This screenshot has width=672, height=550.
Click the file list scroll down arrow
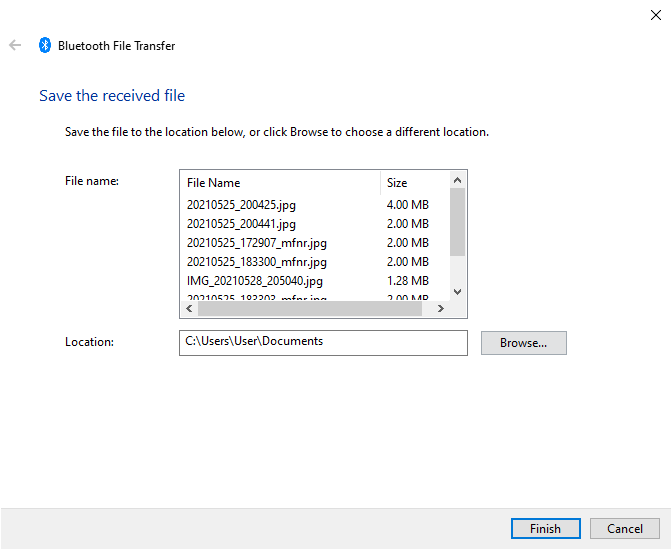pyautogui.click(x=457, y=292)
